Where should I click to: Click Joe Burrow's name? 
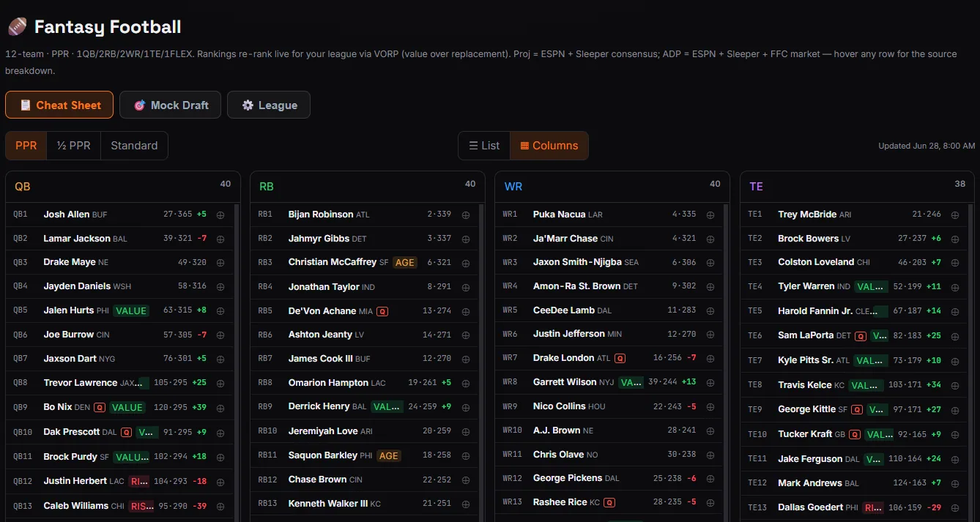(69, 335)
